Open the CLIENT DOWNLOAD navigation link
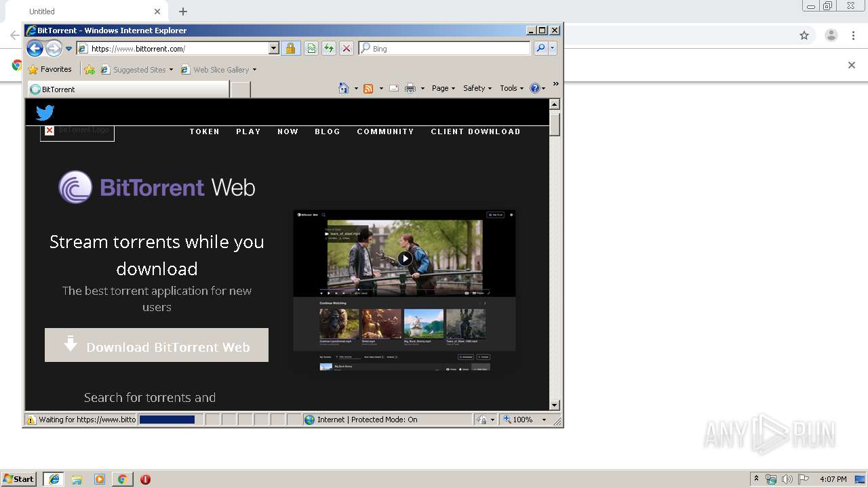868x488 pixels. pyautogui.click(x=475, y=131)
